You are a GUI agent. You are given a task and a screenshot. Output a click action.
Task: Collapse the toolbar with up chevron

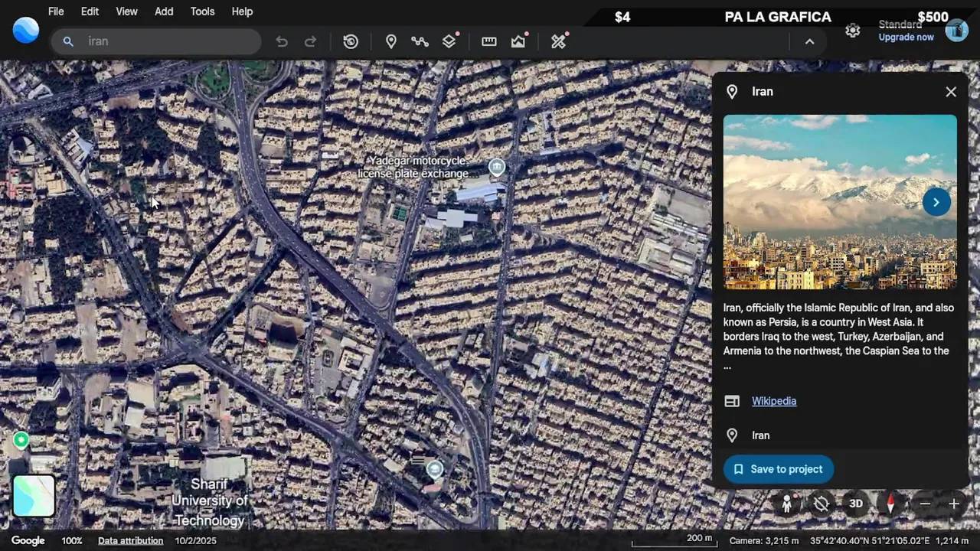click(x=809, y=41)
